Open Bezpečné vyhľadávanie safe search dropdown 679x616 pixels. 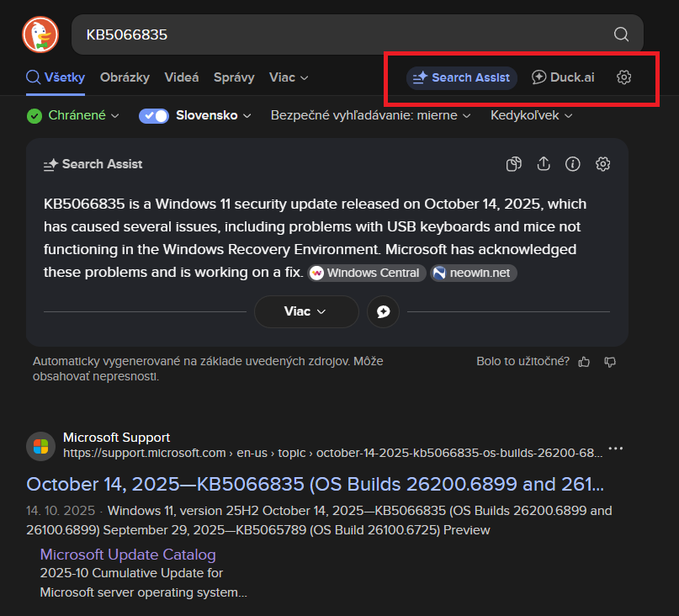[370, 115]
